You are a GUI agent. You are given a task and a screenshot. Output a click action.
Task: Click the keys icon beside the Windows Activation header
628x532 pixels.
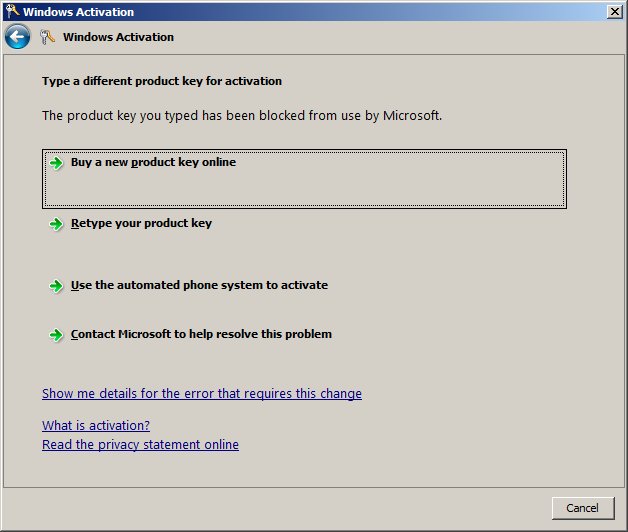[47, 37]
